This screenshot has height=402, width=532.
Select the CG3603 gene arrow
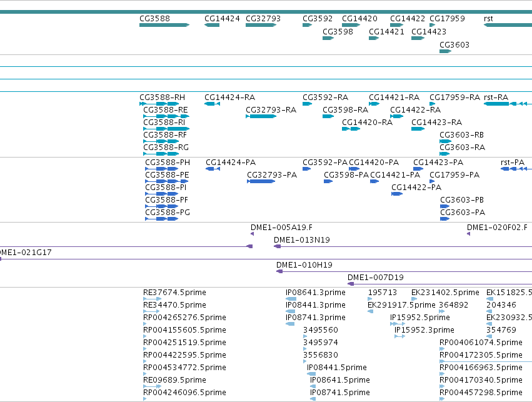[x=445, y=51]
